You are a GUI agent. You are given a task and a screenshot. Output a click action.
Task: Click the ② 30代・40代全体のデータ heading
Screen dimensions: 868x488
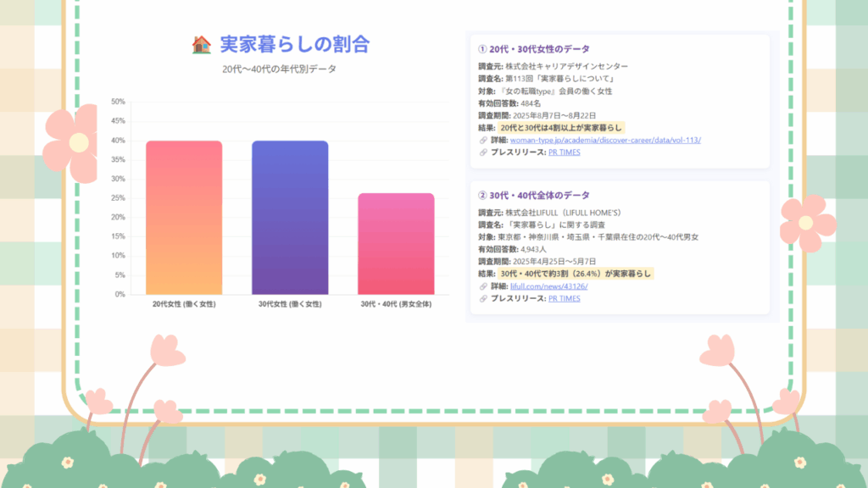pos(533,195)
